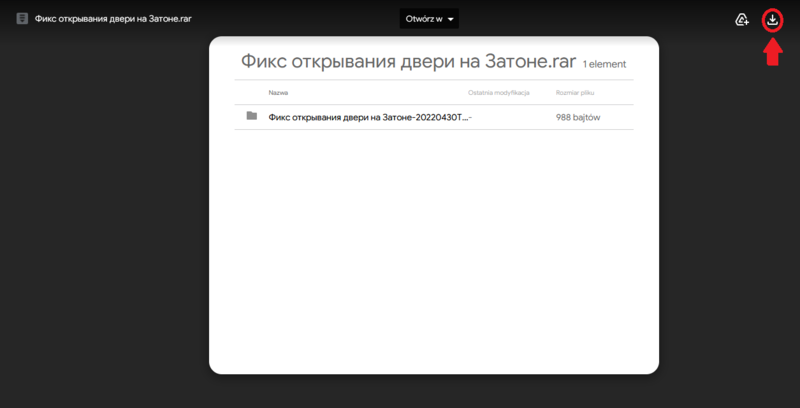Click the archive file type icon
The image size is (800, 408).
point(22,19)
